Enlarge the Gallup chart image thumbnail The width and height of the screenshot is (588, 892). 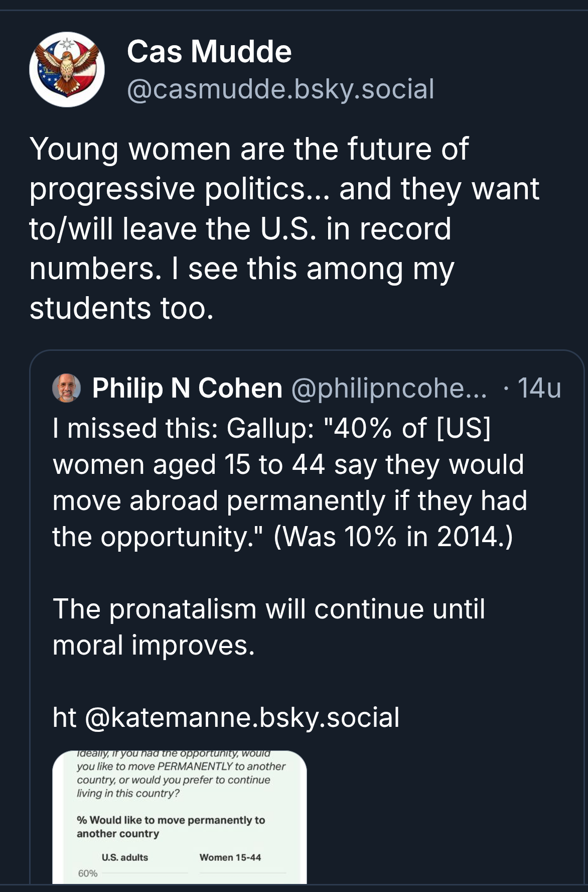click(x=179, y=817)
